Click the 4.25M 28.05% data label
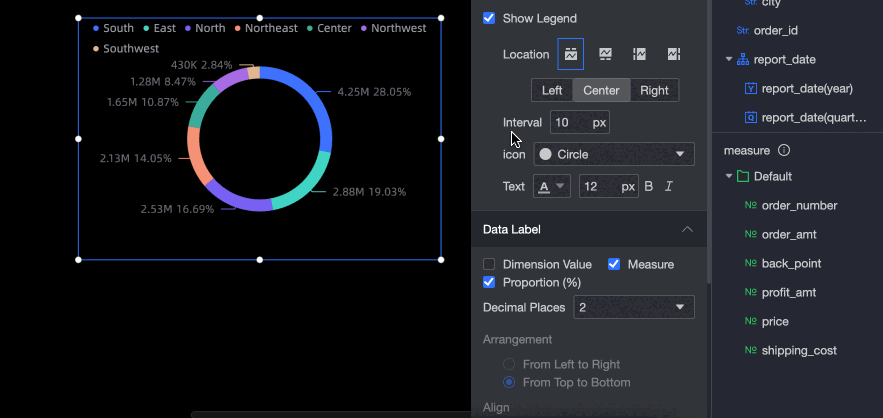 pos(374,92)
